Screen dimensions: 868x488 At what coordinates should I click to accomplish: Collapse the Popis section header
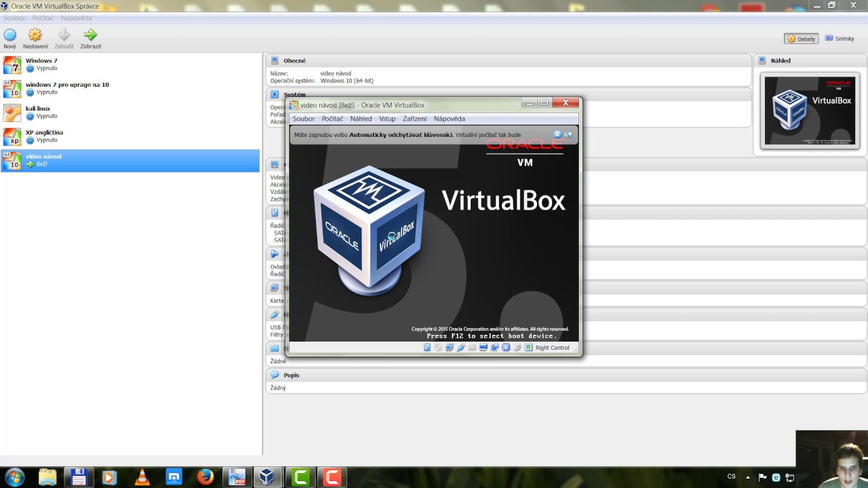point(566,375)
